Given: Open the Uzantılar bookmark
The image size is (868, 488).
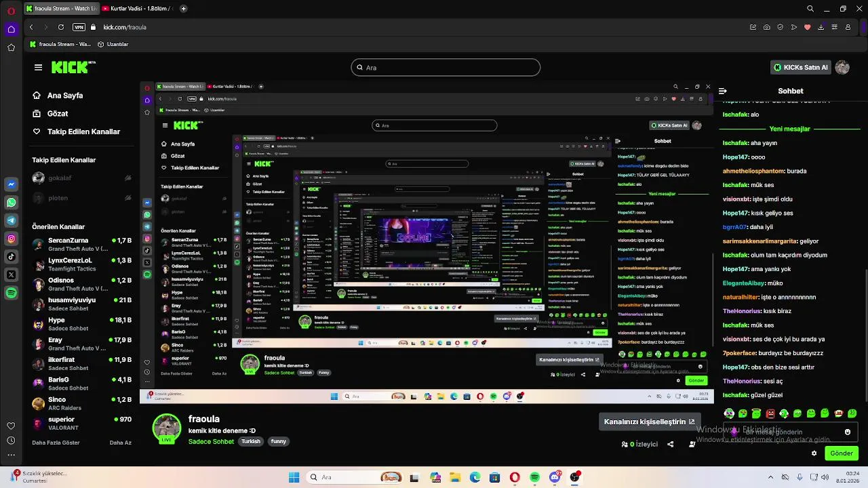Looking at the screenshot, I should click(113, 44).
